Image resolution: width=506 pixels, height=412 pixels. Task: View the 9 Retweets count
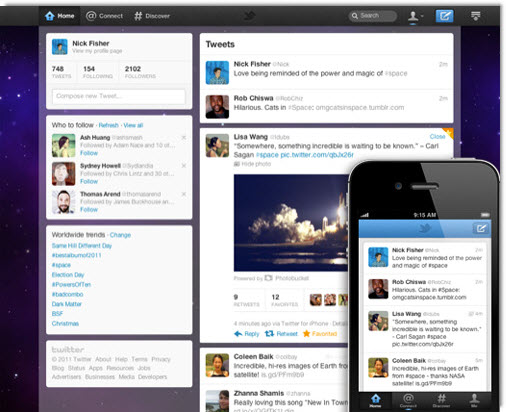coord(246,300)
